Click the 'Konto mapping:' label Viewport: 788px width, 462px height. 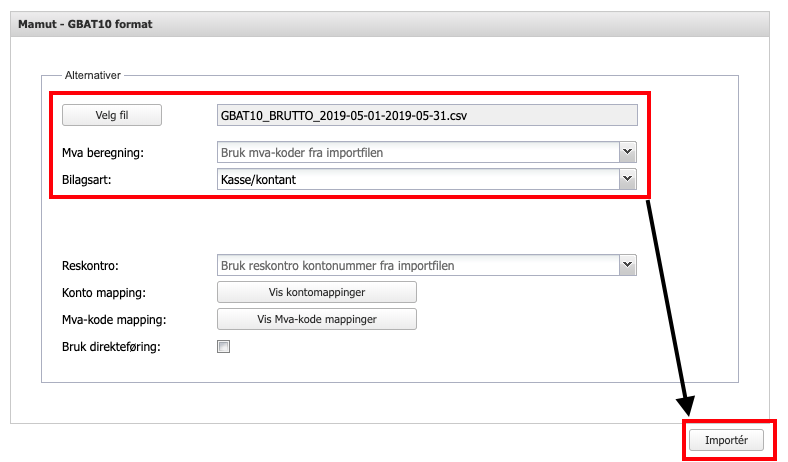coord(104,293)
